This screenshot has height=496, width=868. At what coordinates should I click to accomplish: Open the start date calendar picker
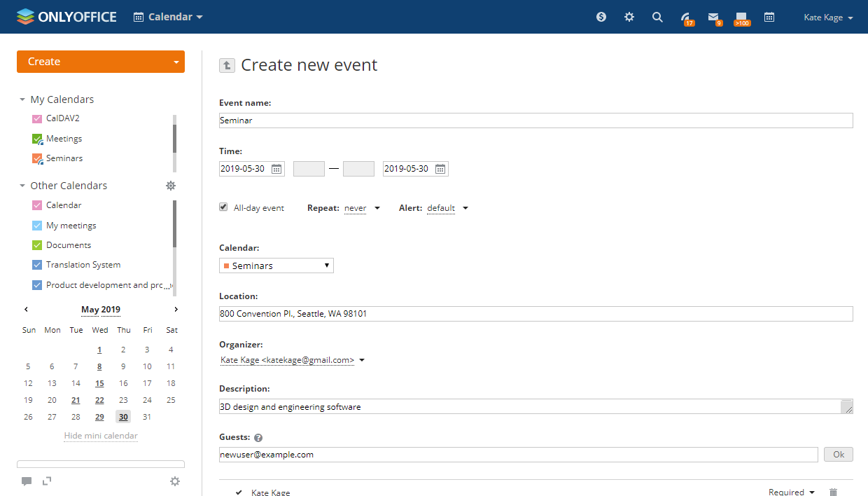(277, 169)
